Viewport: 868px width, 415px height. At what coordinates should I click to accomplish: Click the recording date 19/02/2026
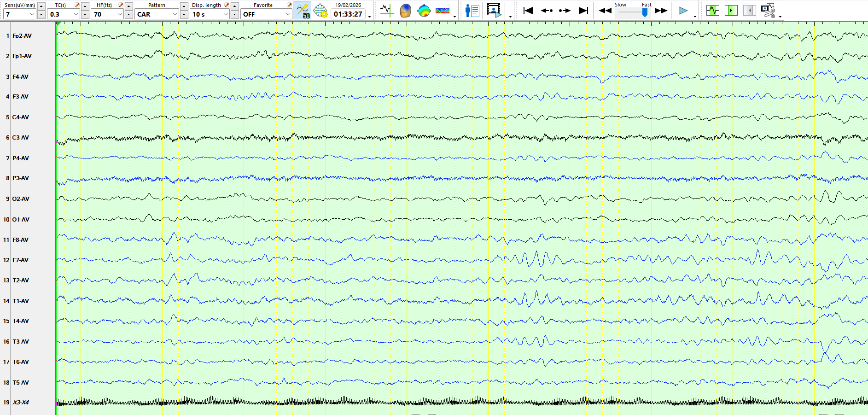point(348,5)
